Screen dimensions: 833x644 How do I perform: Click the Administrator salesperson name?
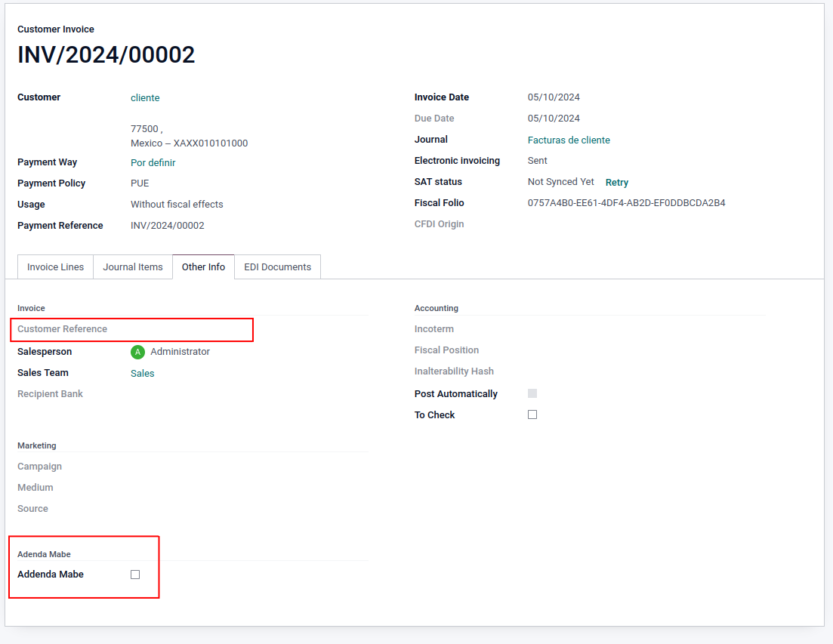(x=180, y=352)
